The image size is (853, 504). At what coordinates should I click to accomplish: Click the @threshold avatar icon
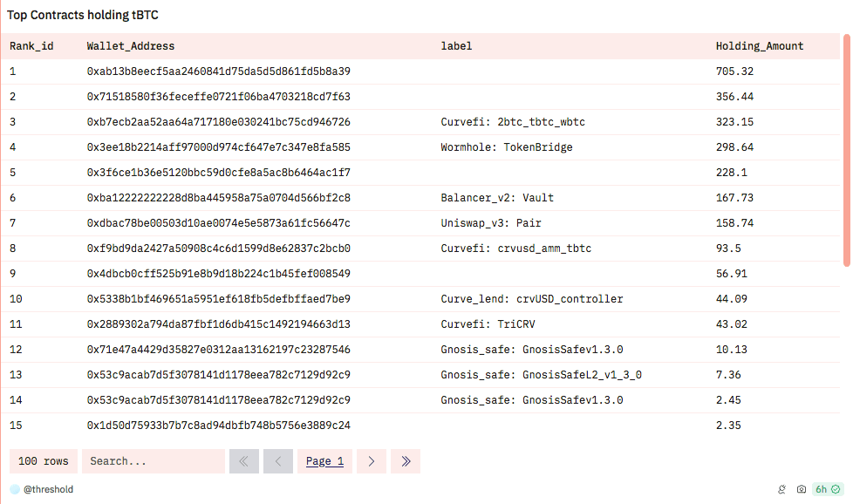[15, 490]
